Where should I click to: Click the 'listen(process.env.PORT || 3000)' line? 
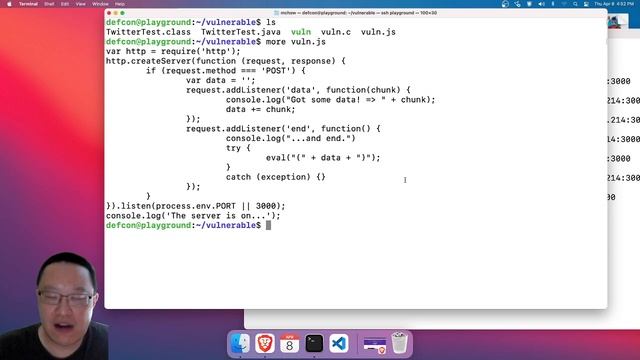tap(196, 206)
